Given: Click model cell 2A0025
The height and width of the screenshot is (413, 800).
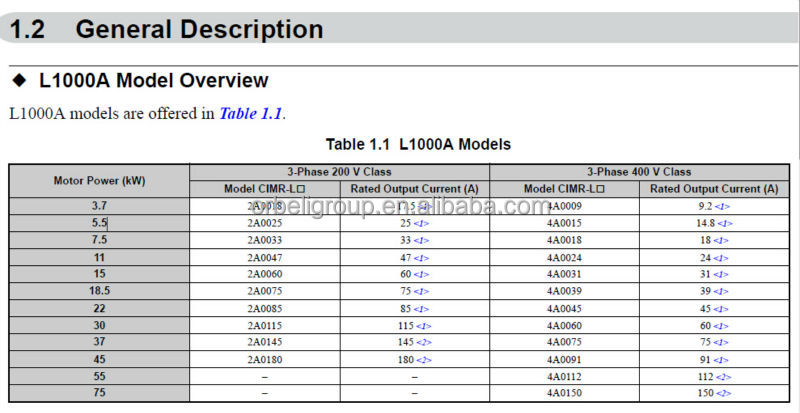Looking at the screenshot, I should pos(265,223).
